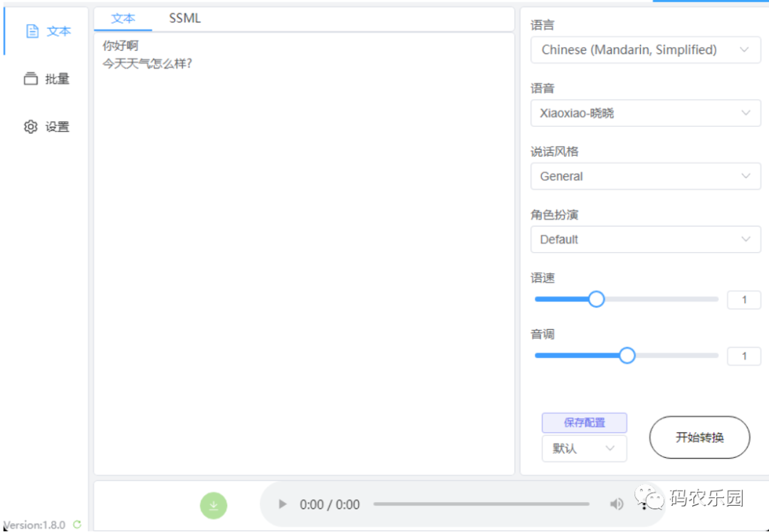
Task: Click the 开始转换 convert button
Action: (x=699, y=437)
